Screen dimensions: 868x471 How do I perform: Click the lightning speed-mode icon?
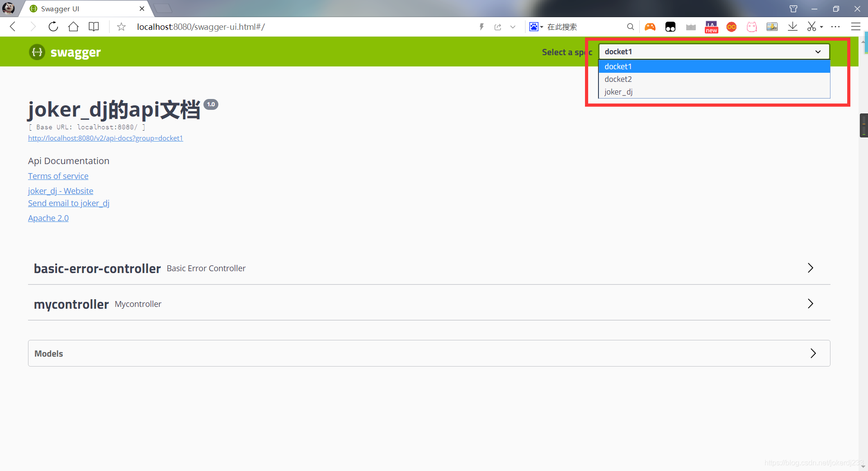[x=481, y=27]
